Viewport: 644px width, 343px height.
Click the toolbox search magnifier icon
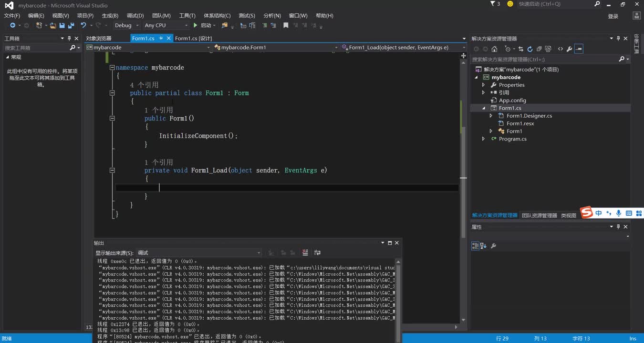(73, 48)
